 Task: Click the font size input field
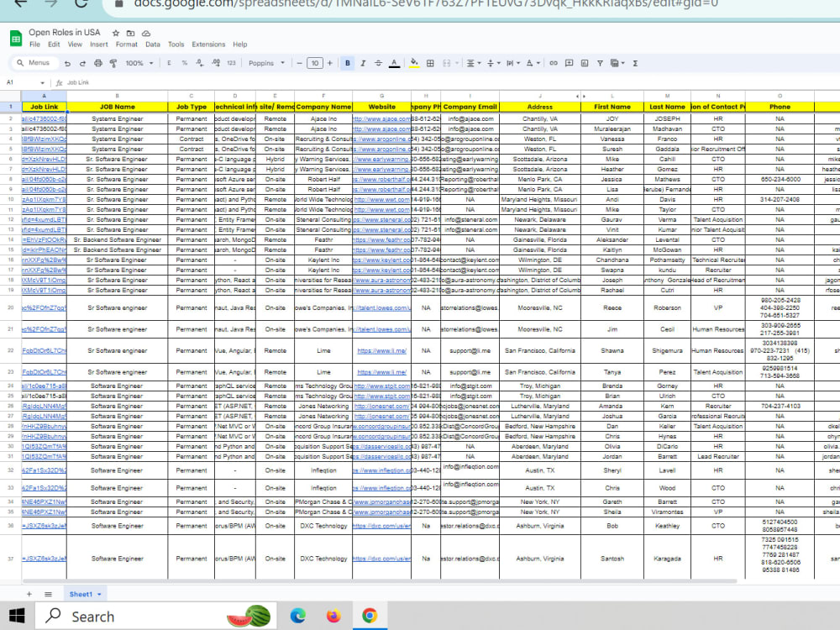(315, 63)
